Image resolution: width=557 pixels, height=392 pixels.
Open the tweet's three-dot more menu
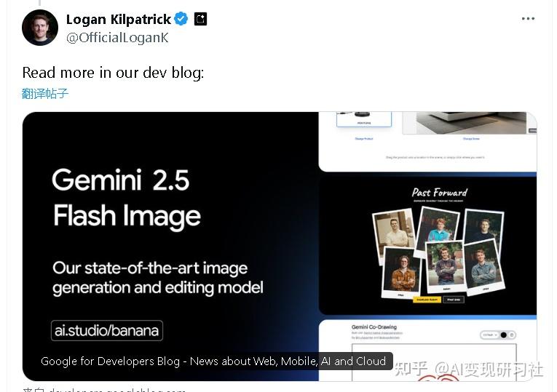click(528, 18)
